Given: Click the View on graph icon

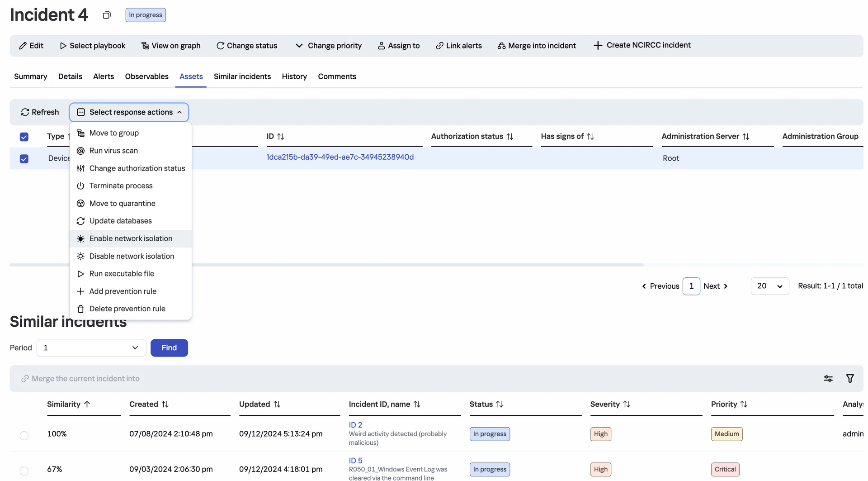Looking at the screenshot, I should pyautogui.click(x=145, y=46).
